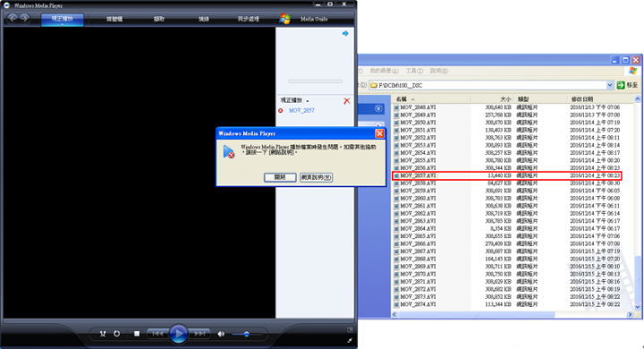Open the Media Guide tab
The image size is (644, 349).
tap(314, 19)
